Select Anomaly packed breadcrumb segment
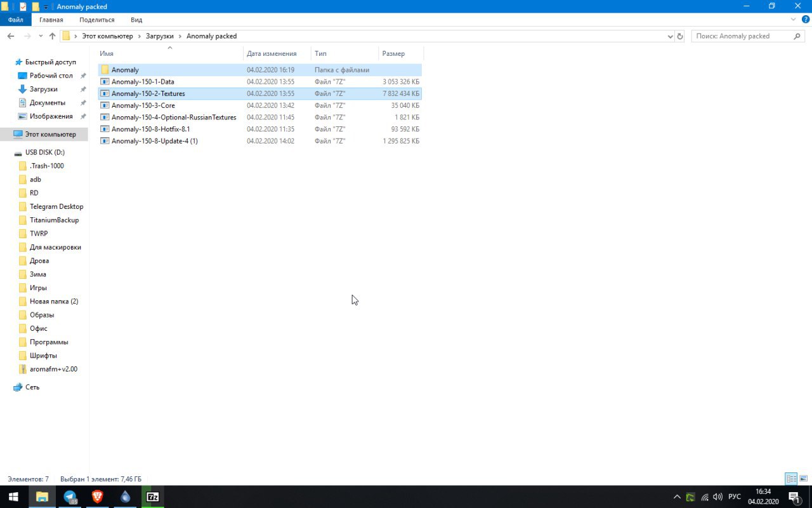The image size is (812, 508). tap(211, 36)
